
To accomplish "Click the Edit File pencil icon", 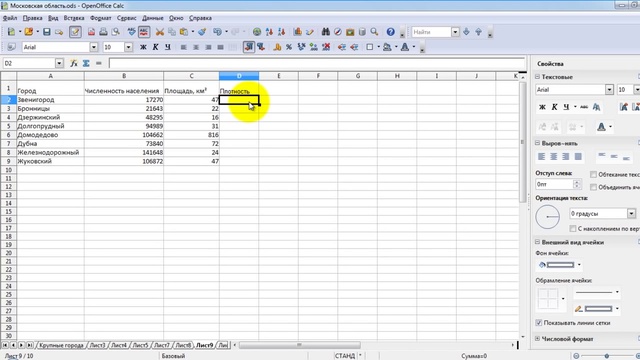I will coord(75,32).
